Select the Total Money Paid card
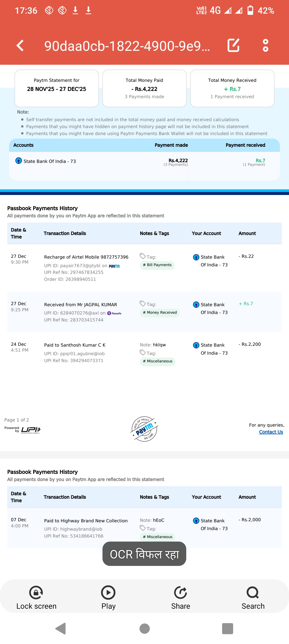 [x=144, y=88]
